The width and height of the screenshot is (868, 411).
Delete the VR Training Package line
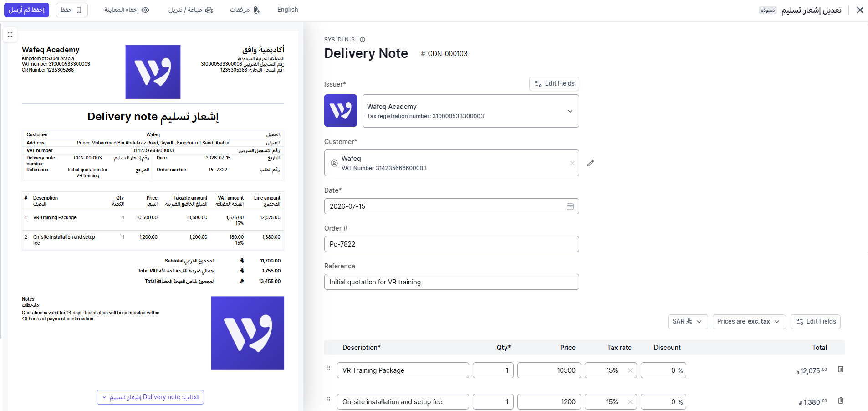841,369
